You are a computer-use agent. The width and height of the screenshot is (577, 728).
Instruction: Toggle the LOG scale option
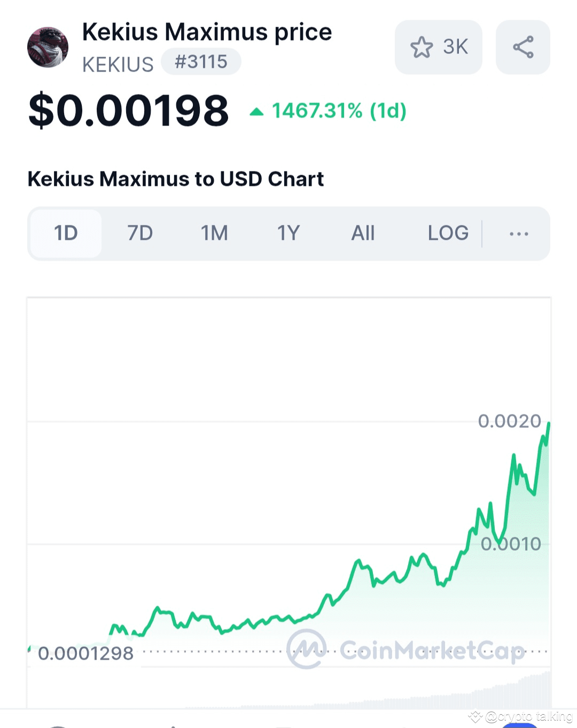click(448, 233)
